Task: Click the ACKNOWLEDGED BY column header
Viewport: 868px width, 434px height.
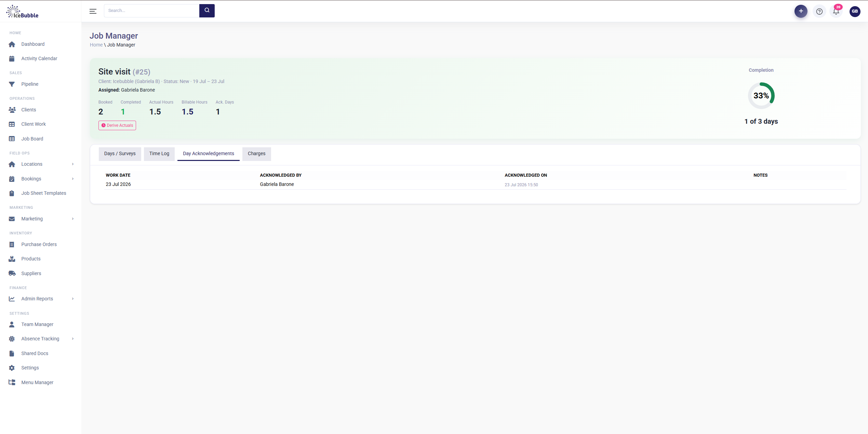Action: click(x=281, y=175)
